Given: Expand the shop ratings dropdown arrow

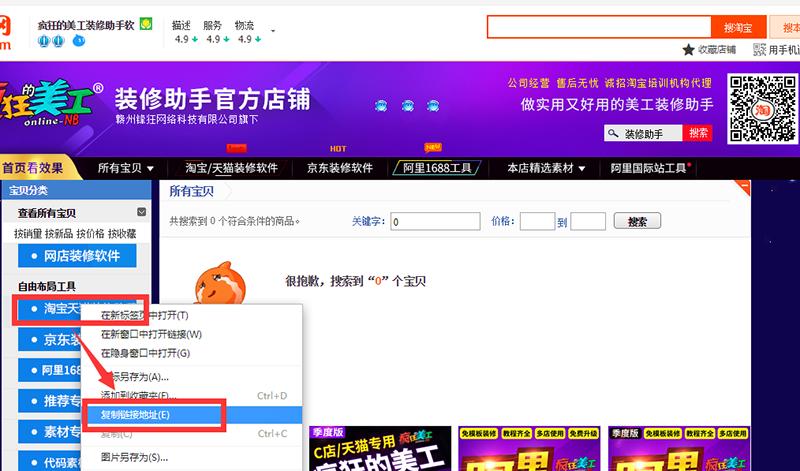Looking at the screenshot, I should (x=272, y=32).
